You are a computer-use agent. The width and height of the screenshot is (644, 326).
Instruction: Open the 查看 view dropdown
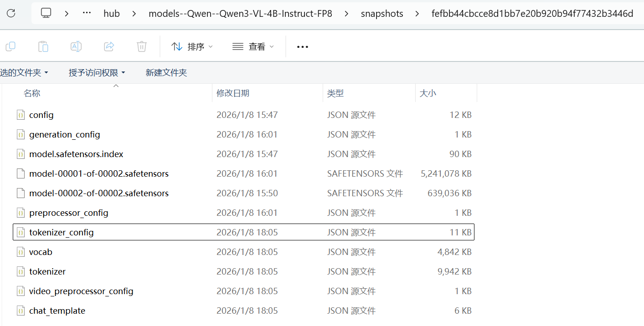point(253,46)
